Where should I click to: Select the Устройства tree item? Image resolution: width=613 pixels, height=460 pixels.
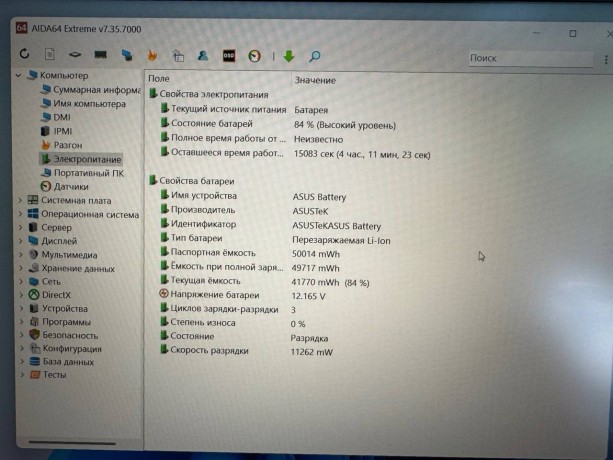pos(58,308)
